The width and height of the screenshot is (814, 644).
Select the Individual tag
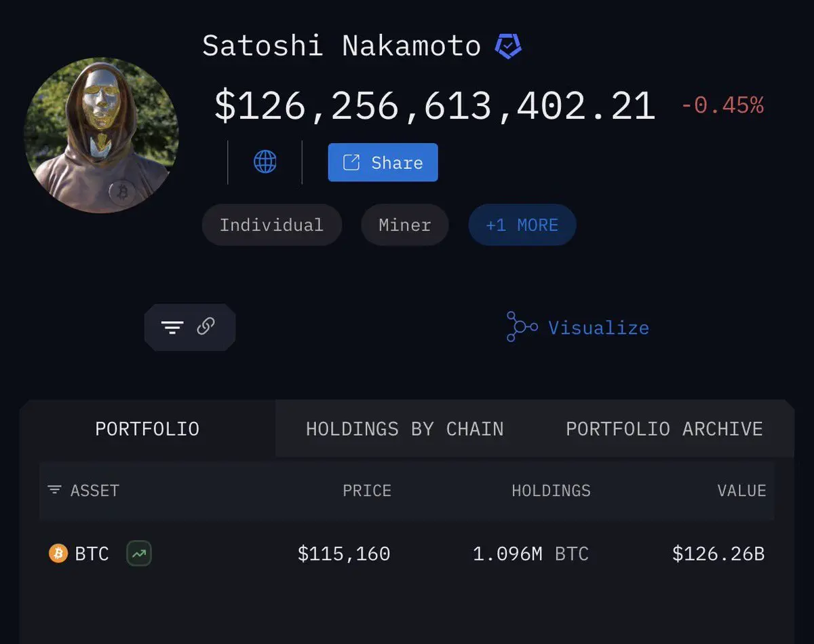coord(271,225)
